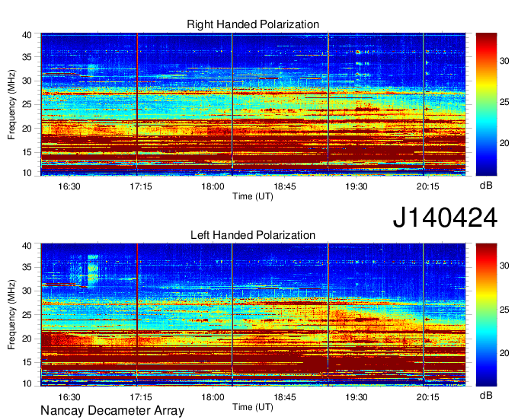Viewport: 518px width, 420px height.
Task: Click the 19:30 tick label on the bottom plot
Action: pos(357,397)
